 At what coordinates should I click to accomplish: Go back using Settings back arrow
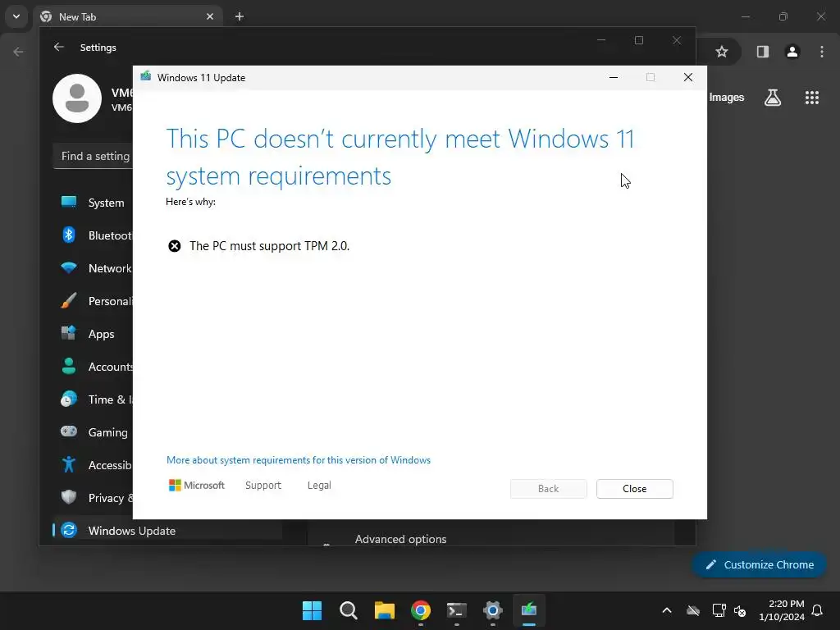point(59,47)
